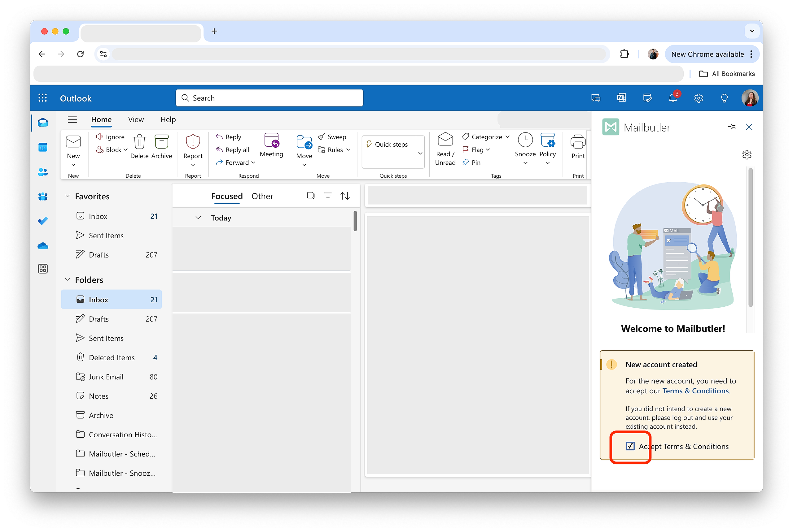793x532 pixels.
Task: Open the Move dropdown
Action: click(x=304, y=165)
